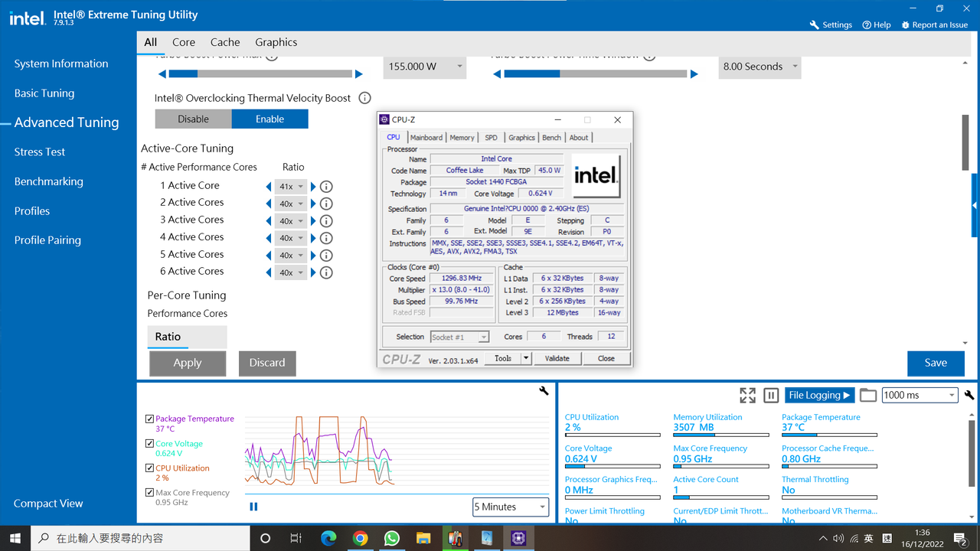Increase the 1 Active Core ratio
Screen dimensions: 980x551
[313, 187]
